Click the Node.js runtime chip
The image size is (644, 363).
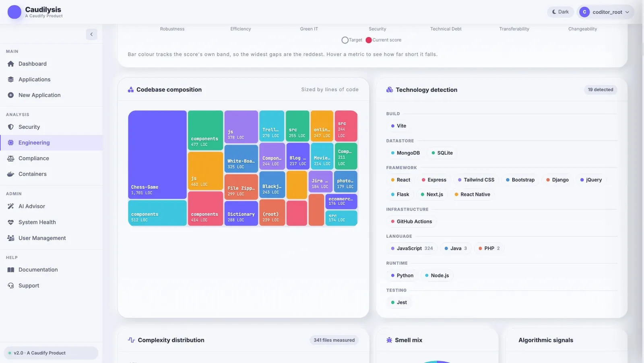(x=437, y=275)
